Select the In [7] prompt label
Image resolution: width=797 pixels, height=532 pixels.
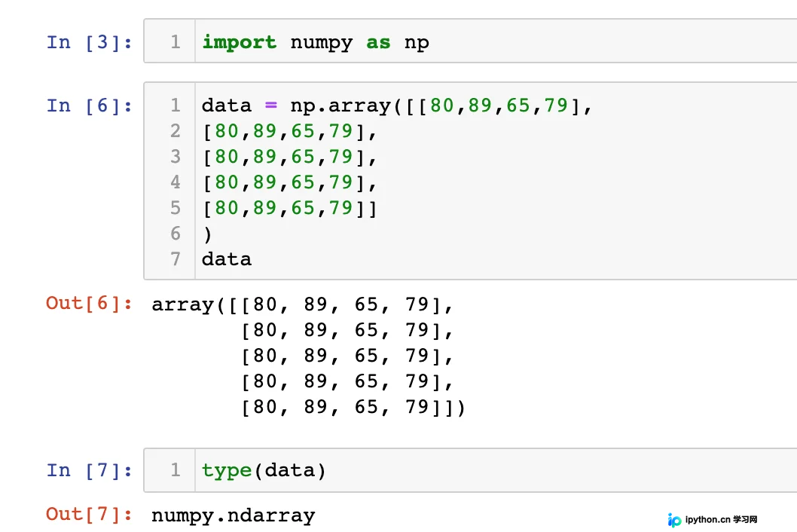tap(90, 470)
